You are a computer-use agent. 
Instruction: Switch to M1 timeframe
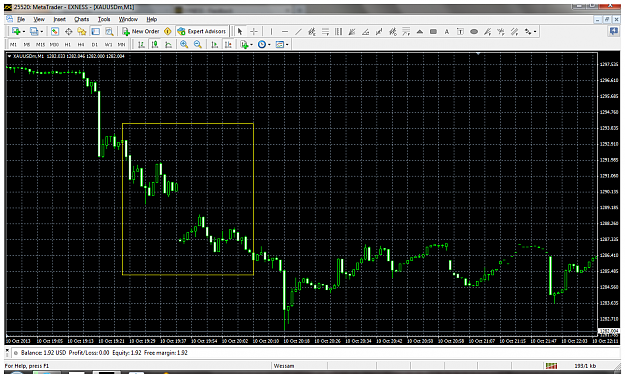pos(13,45)
